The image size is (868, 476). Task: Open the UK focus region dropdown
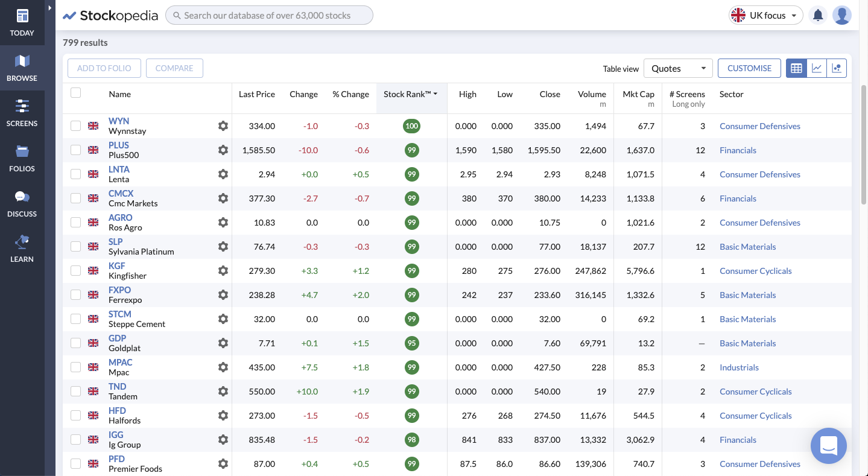coord(765,15)
